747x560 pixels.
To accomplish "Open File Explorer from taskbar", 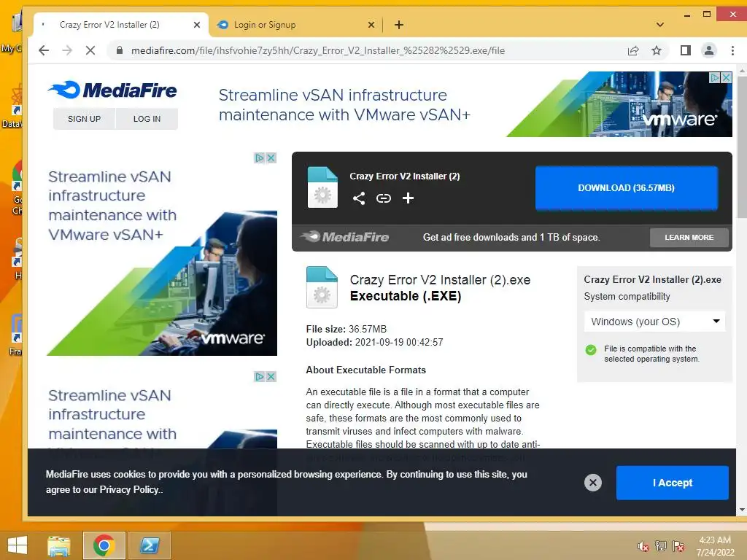I will click(59, 545).
